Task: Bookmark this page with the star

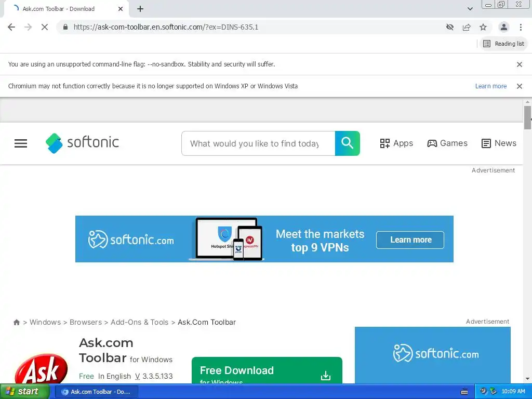Action: point(483,27)
